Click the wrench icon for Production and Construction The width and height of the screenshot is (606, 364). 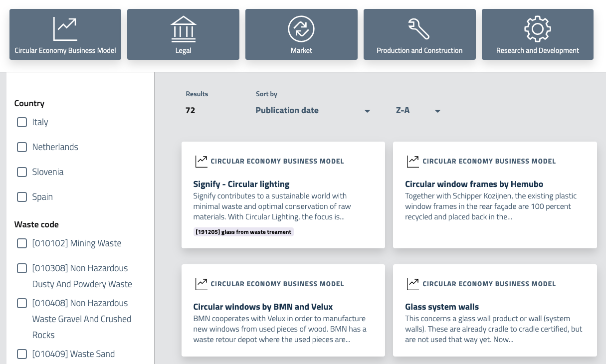pos(419,29)
